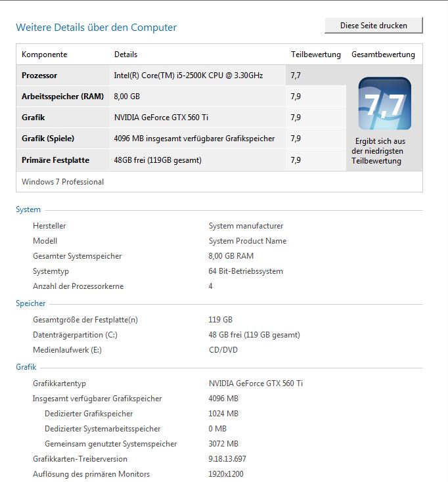The width and height of the screenshot is (448, 482).
Task: Click the 'Grafikkarten-Treiberversion' label
Action: [80, 459]
